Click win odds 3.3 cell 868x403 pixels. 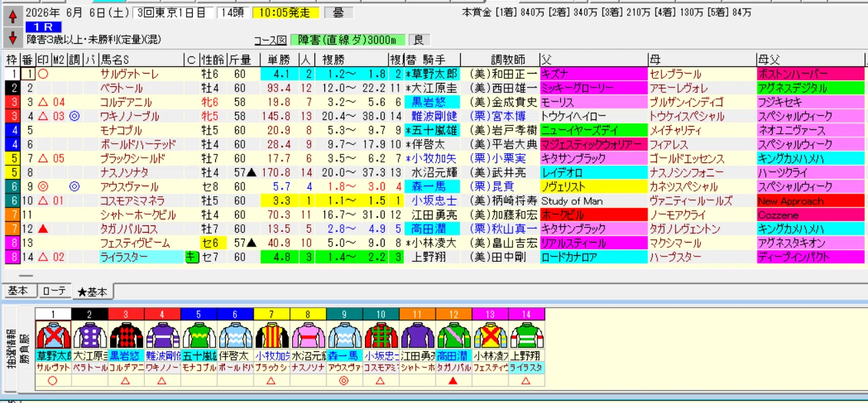279,201
